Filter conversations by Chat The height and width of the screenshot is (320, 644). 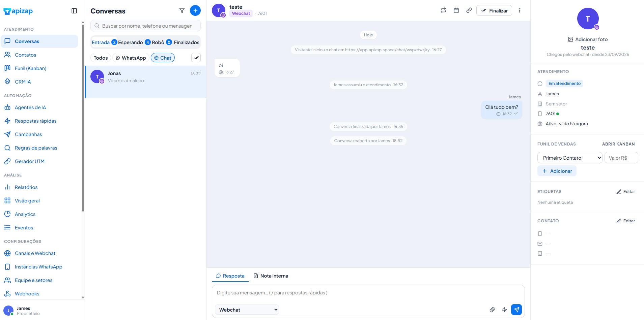coord(163,58)
